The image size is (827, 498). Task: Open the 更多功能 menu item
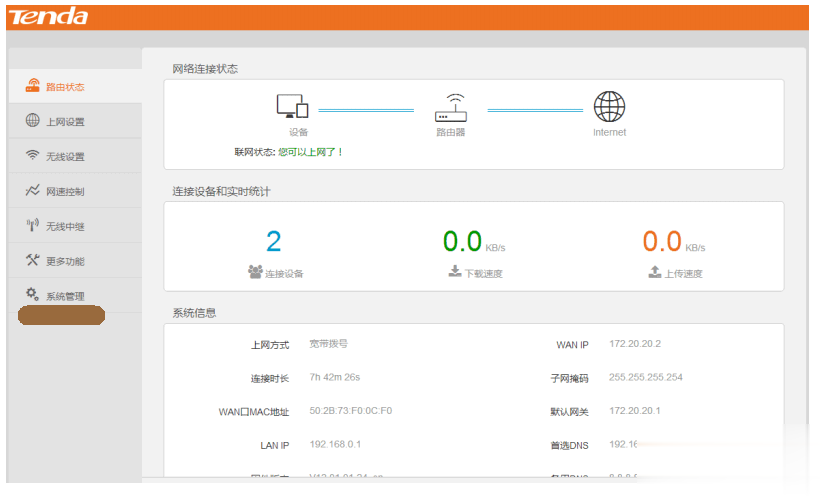[x=75, y=260]
